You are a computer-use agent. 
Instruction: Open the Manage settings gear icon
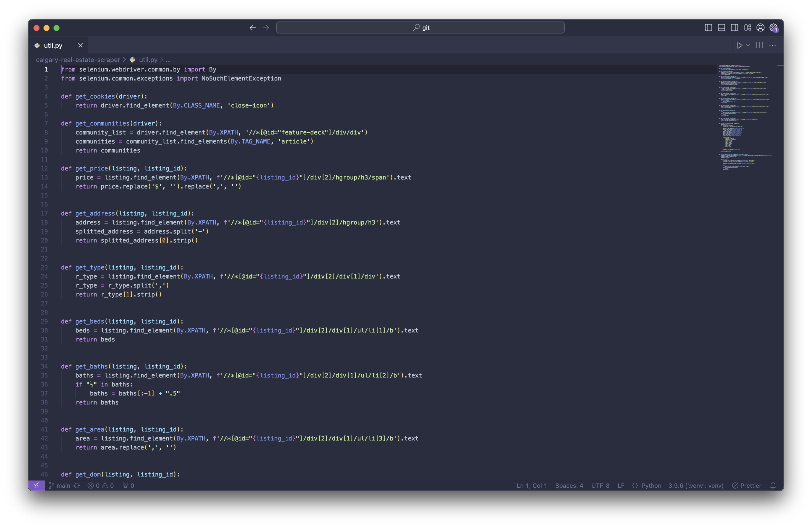pos(773,28)
